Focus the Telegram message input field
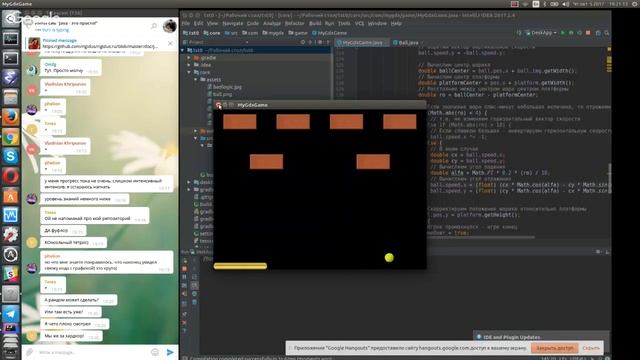This screenshot has height=360, width=640. [x=92, y=352]
